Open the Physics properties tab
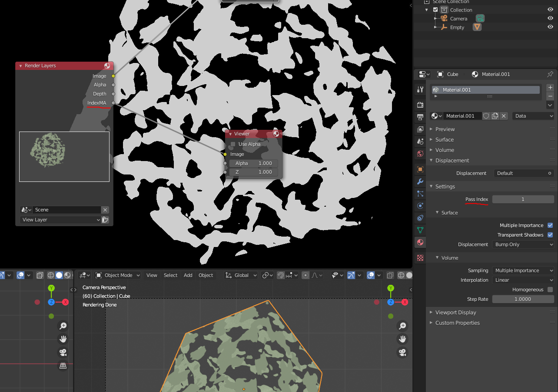This screenshot has width=558, height=392. point(420,206)
